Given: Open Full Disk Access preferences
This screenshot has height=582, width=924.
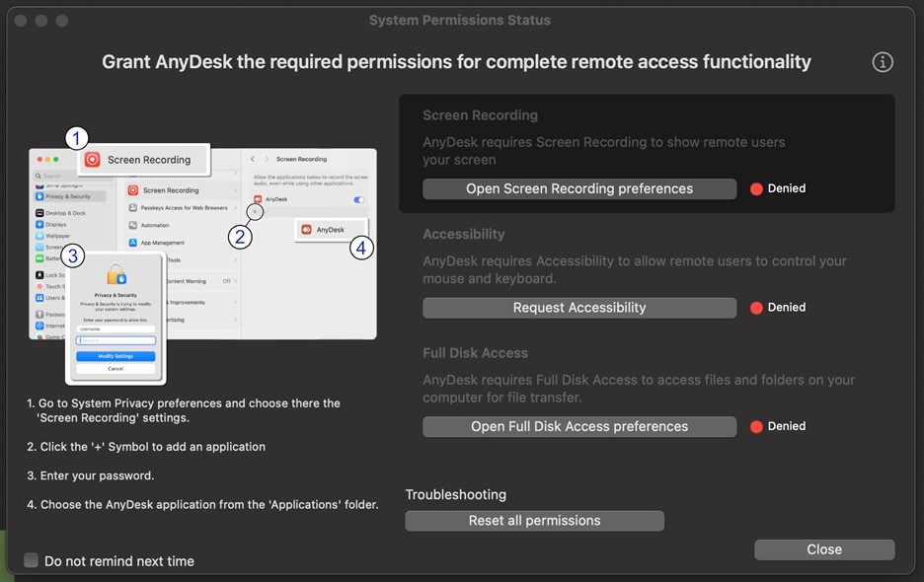Looking at the screenshot, I should [579, 426].
